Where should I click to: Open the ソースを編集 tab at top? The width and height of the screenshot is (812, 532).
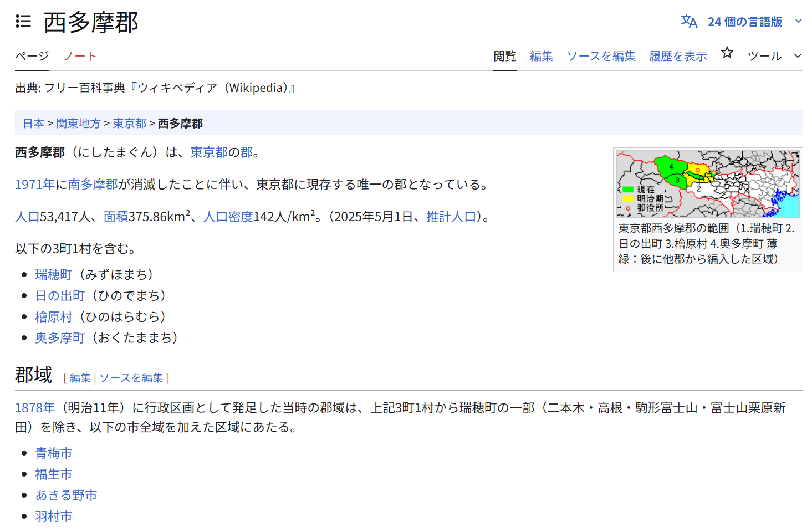pyautogui.click(x=601, y=56)
